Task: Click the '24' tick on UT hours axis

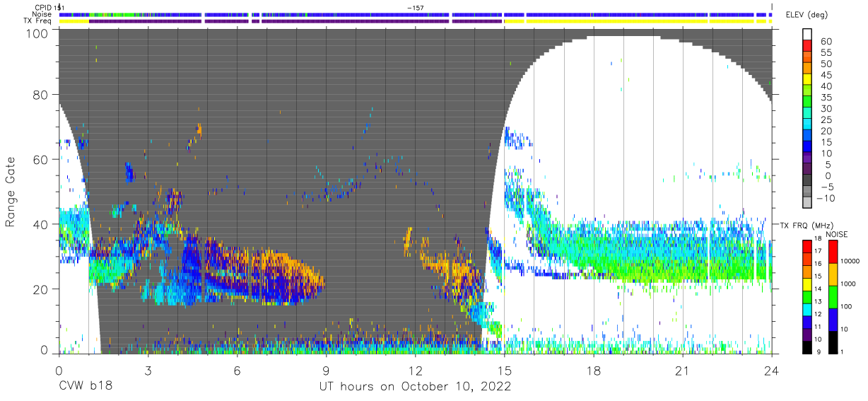Action: tap(772, 371)
